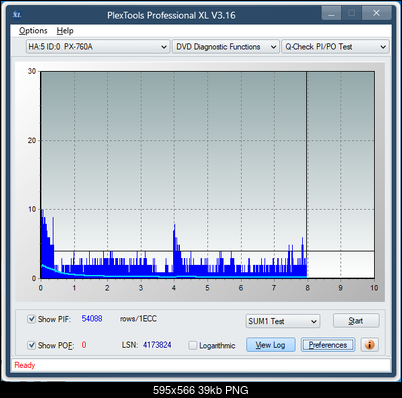Enable the Logarithmic checkbox
Viewport: 402px width, 398px height.
click(193, 345)
